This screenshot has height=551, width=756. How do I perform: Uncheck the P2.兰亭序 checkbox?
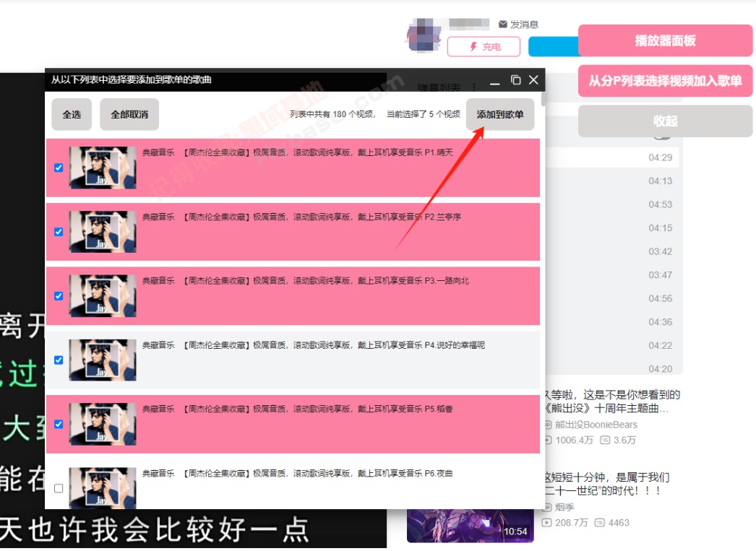(59, 232)
